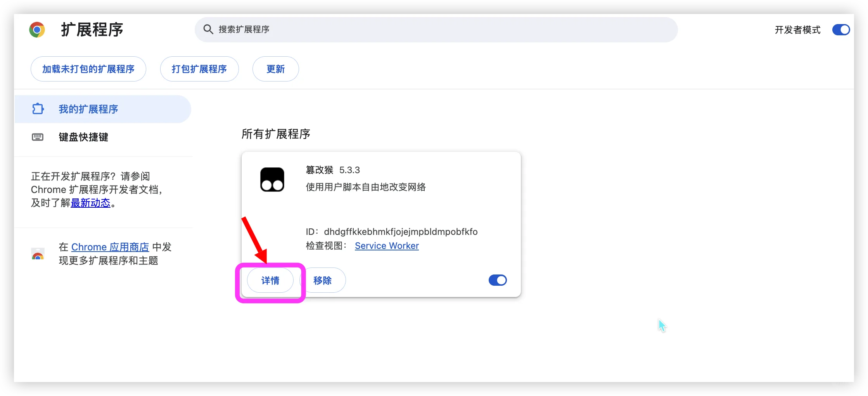
Task: Click the 开发者模式 label text
Action: coord(797,30)
